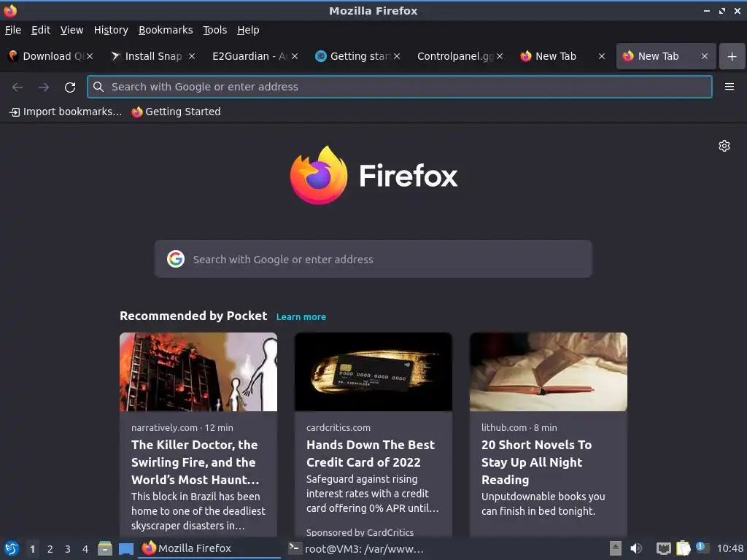Focus the address bar field
Image resolution: width=747 pixels, height=560 pixels.
pyautogui.click(x=399, y=87)
